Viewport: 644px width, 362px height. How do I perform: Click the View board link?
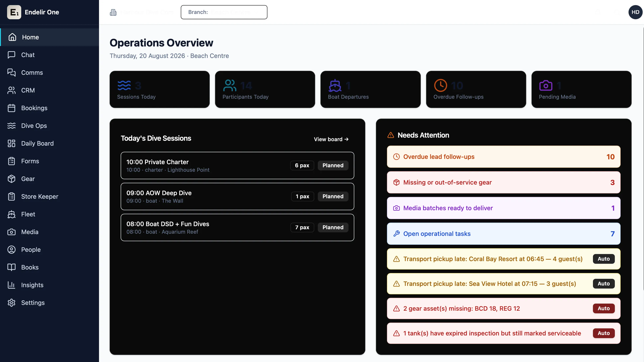pyautogui.click(x=331, y=139)
